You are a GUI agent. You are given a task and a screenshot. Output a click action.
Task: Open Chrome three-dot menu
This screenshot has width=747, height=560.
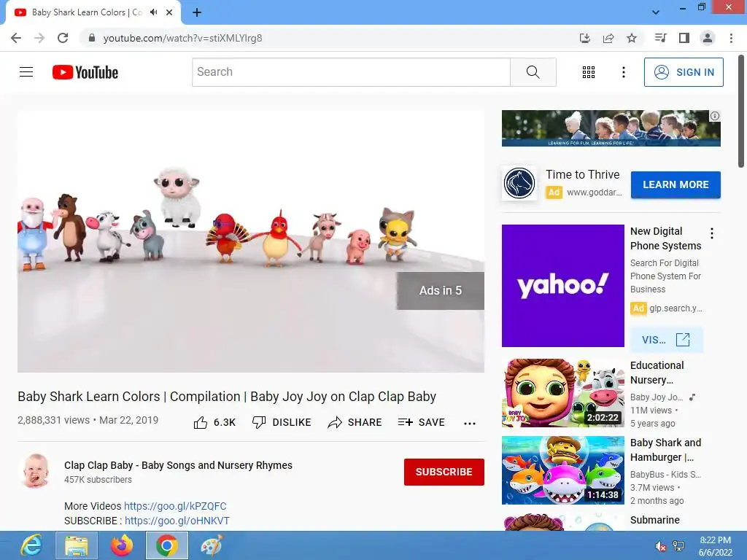[731, 38]
